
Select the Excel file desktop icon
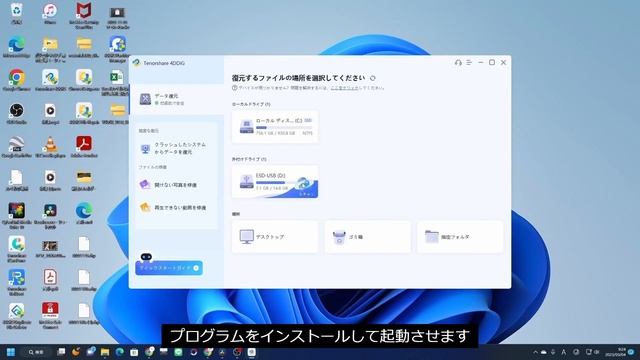pos(117,82)
